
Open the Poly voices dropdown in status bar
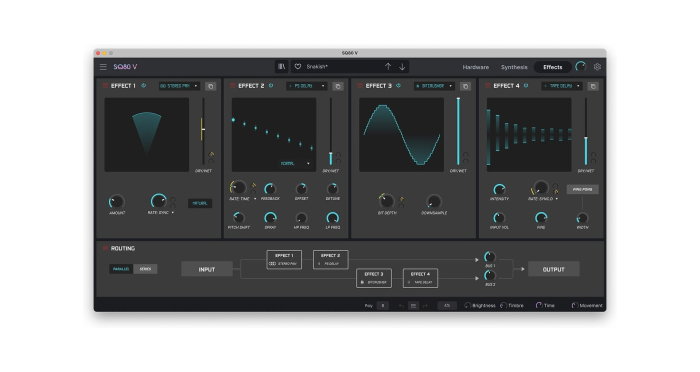383,306
